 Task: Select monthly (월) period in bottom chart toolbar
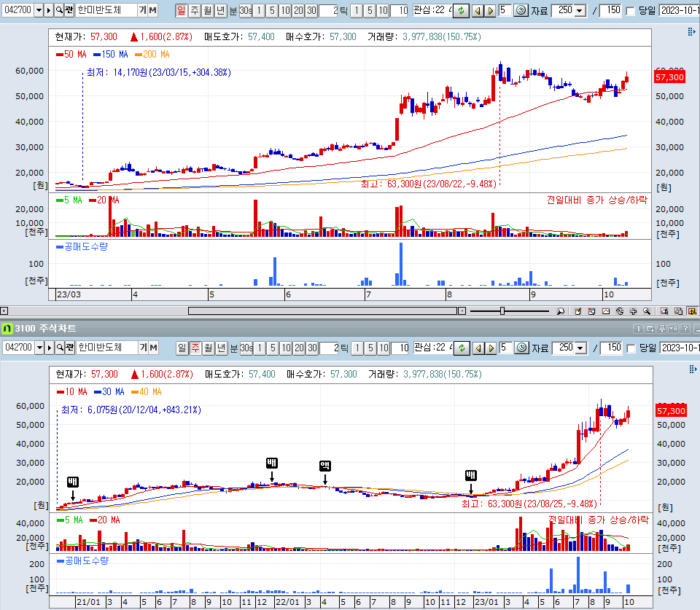(208, 348)
